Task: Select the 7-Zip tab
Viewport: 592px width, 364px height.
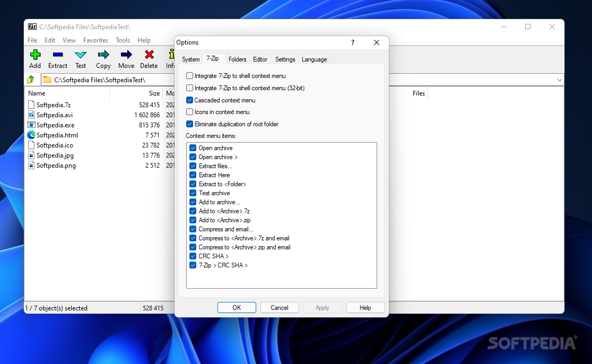Action: (x=213, y=58)
